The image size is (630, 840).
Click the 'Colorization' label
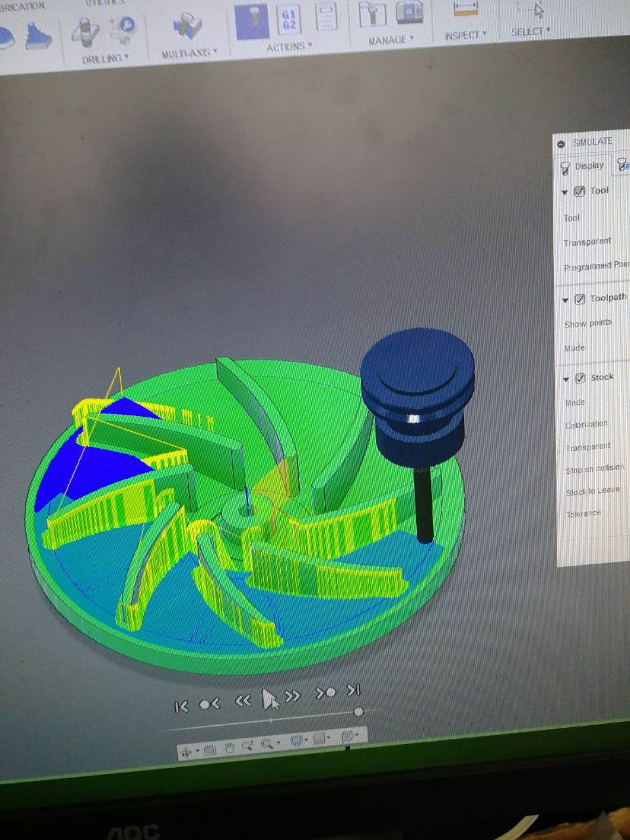pos(587,425)
